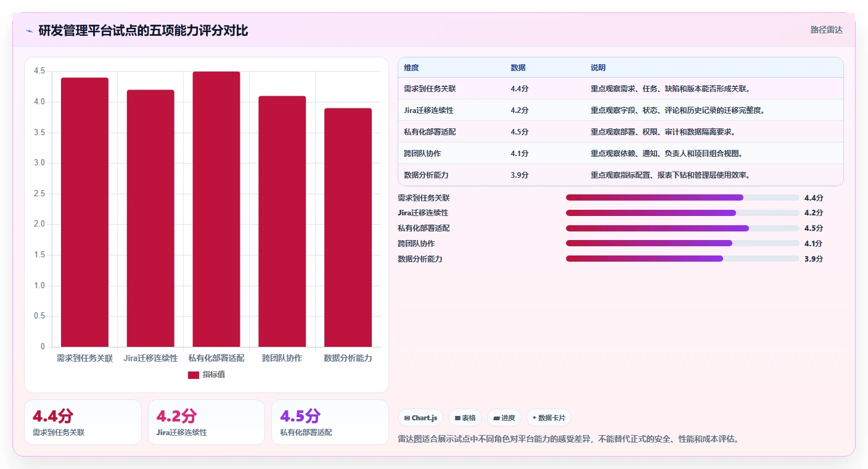Click the 4.2分 value in the table
868x469 pixels.
pos(520,110)
